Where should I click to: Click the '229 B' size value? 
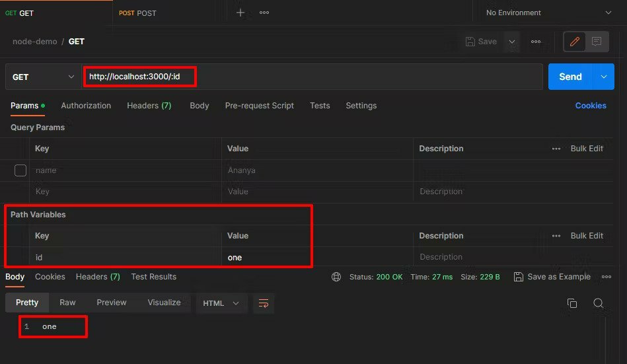[490, 277]
